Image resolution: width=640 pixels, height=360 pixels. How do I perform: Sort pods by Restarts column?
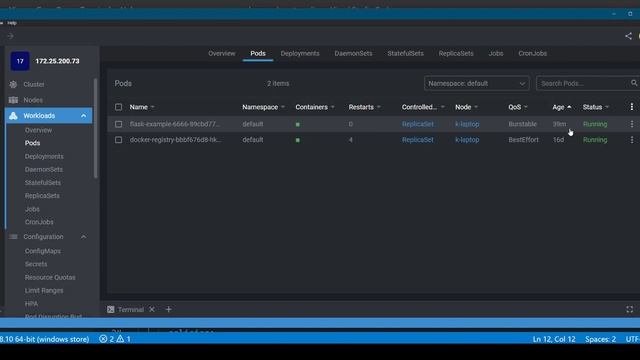(x=364, y=107)
